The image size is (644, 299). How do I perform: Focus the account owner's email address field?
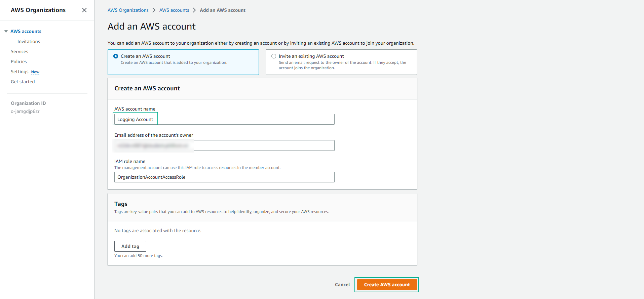[x=224, y=145]
